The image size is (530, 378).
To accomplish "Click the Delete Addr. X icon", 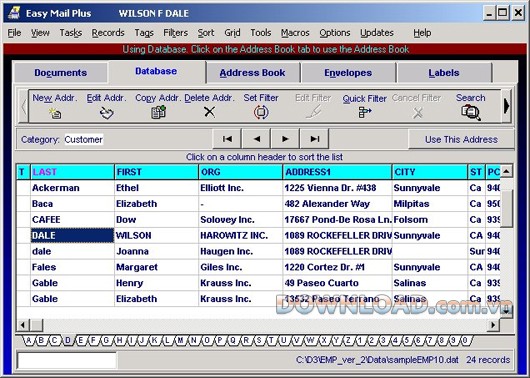I will click(x=210, y=112).
